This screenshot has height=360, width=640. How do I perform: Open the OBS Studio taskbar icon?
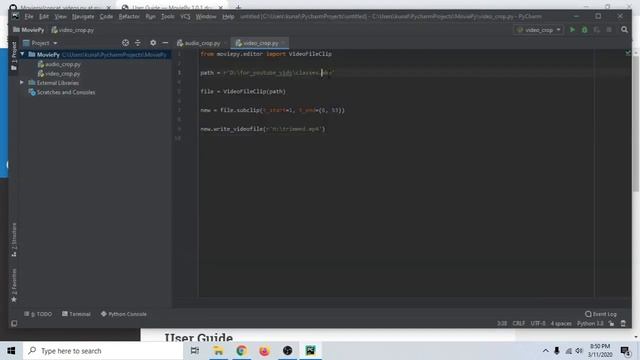(x=287, y=351)
